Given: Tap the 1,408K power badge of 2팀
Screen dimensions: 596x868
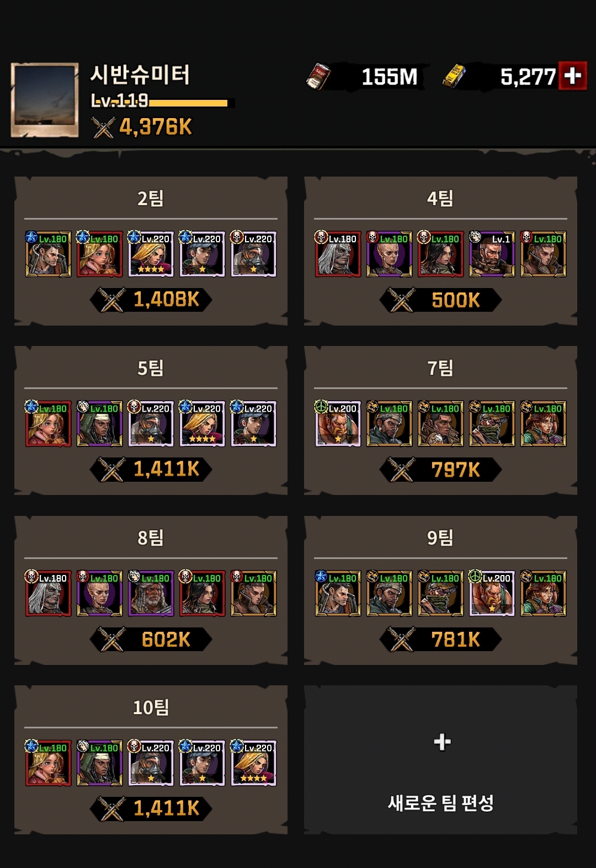Looking at the screenshot, I should (x=151, y=300).
